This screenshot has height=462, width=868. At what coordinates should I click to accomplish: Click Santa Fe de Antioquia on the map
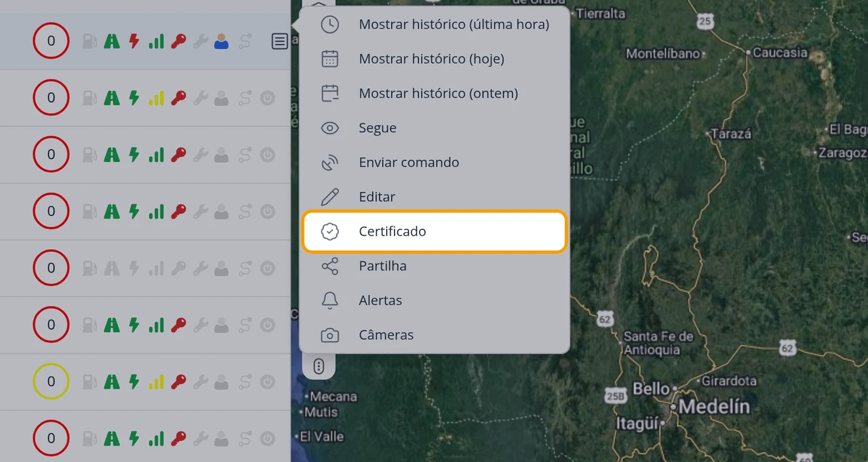(658, 343)
